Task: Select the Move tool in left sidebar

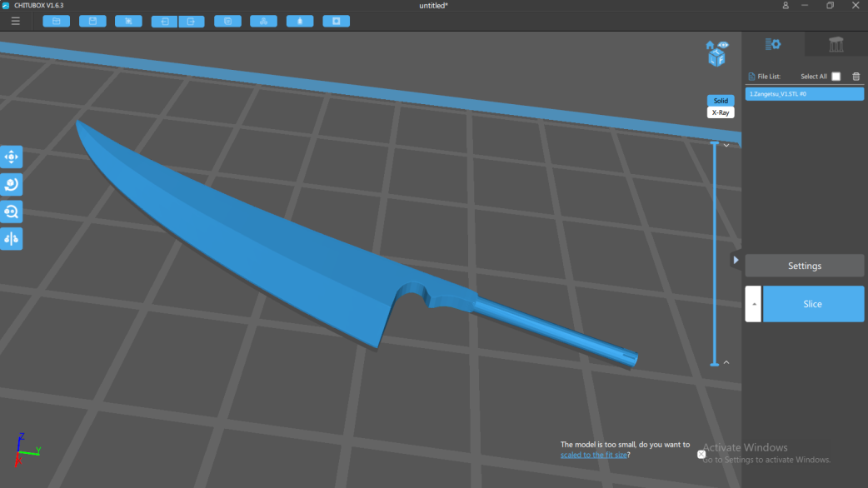Action: pyautogui.click(x=11, y=157)
